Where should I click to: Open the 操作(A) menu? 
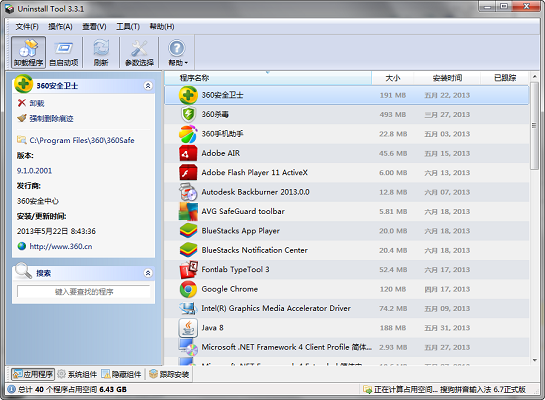[60, 26]
